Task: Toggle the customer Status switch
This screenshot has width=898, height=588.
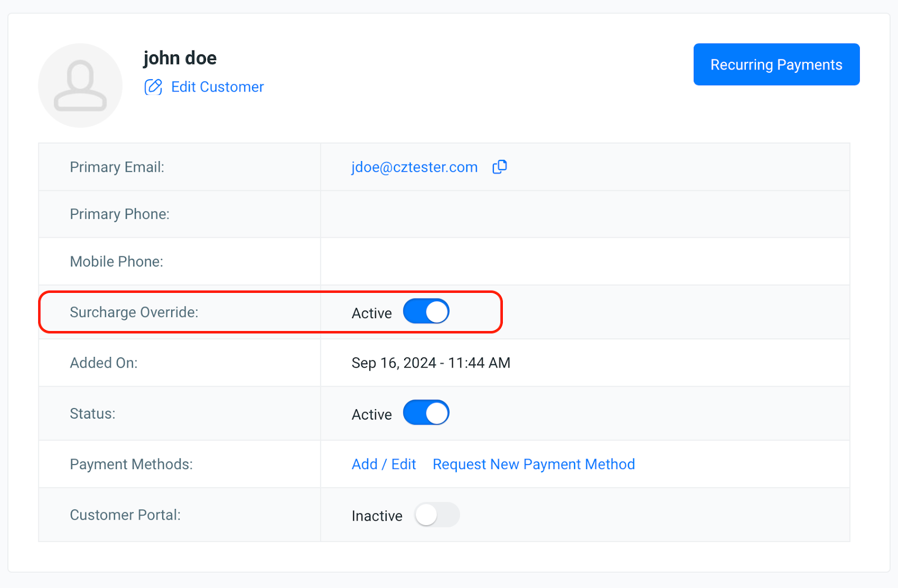Action: [x=426, y=413]
